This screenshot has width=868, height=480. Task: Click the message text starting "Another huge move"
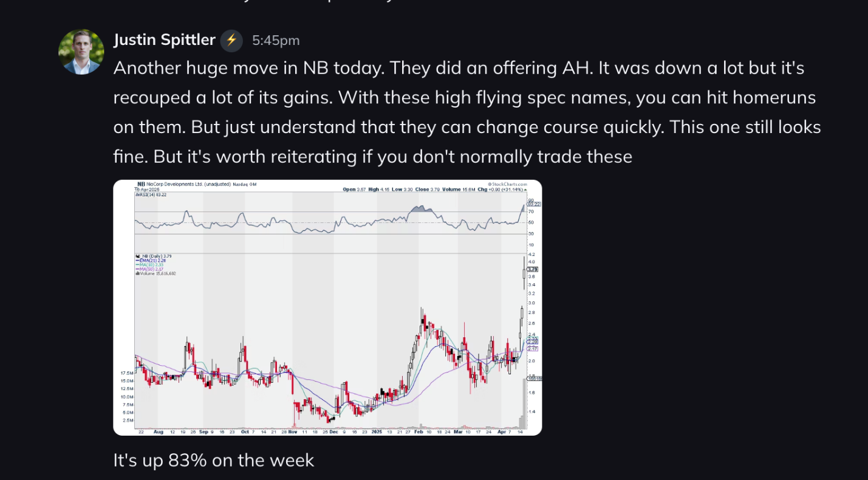468,112
